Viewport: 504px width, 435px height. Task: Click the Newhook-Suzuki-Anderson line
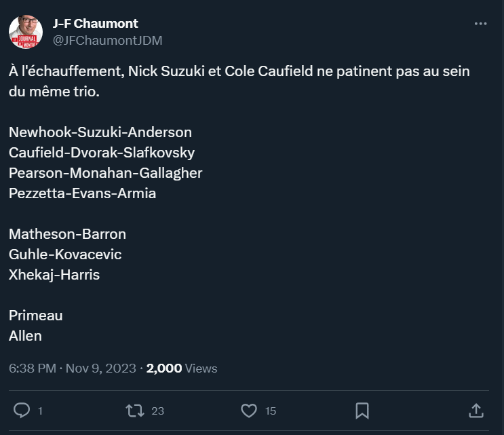100,132
